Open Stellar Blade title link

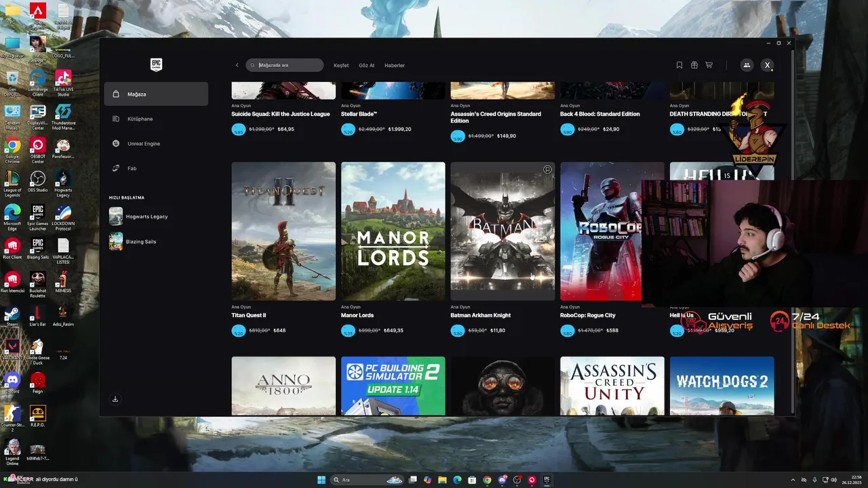tap(359, 114)
